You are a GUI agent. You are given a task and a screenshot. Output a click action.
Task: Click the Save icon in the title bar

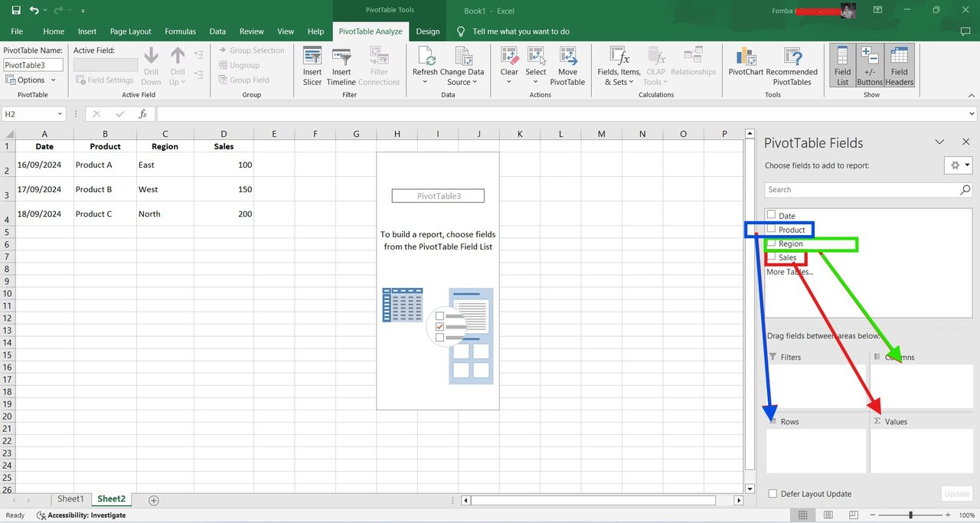click(x=16, y=11)
